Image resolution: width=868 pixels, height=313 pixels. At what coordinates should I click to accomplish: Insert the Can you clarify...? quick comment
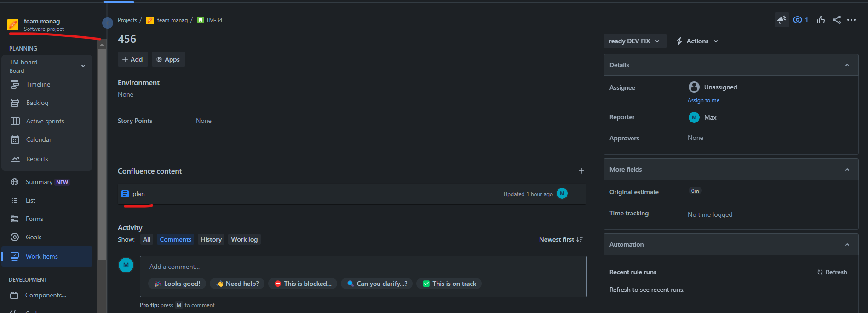pyautogui.click(x=377, y=284)
